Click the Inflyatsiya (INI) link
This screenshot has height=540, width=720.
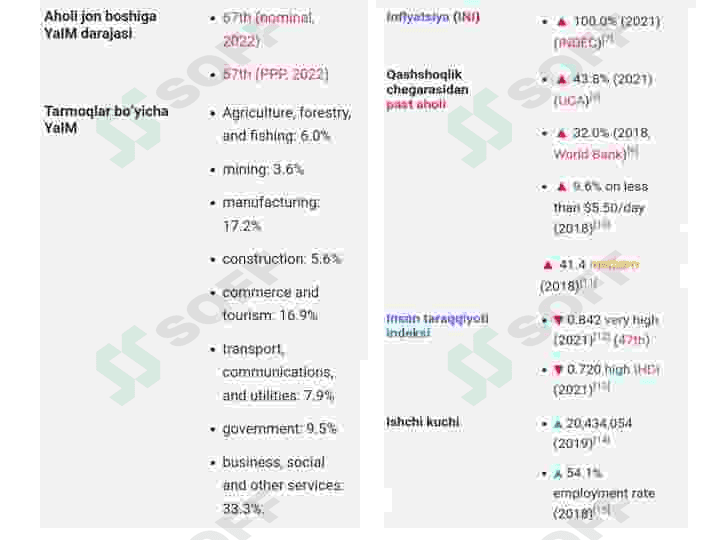click(433, 17)
